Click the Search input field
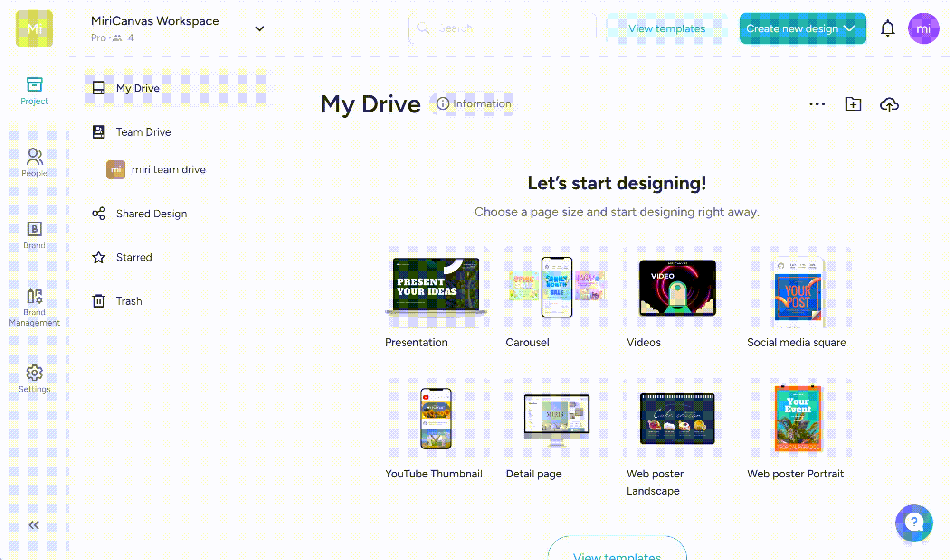 point(503,28)
